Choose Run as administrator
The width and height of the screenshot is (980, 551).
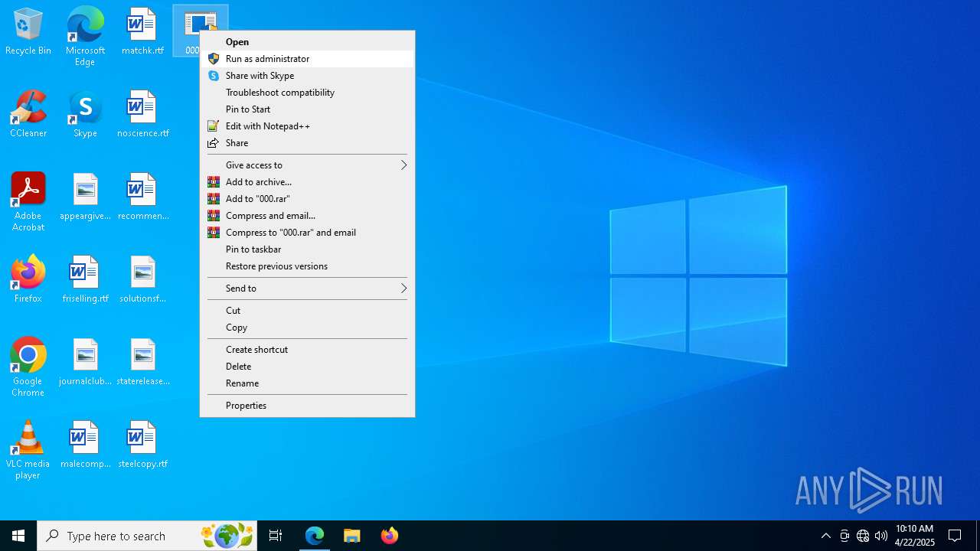click(307, 59)
